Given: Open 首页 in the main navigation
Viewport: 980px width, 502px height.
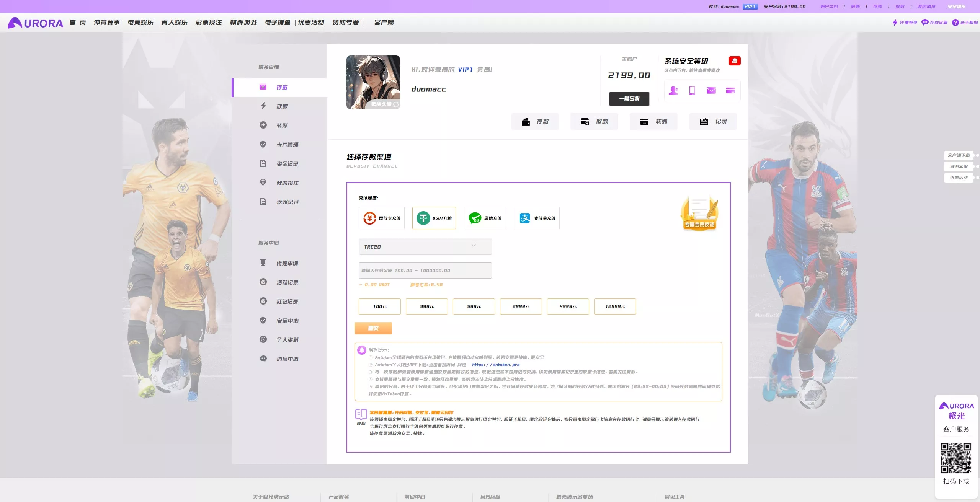Looking at the screenshot, I should click(78, 23).
